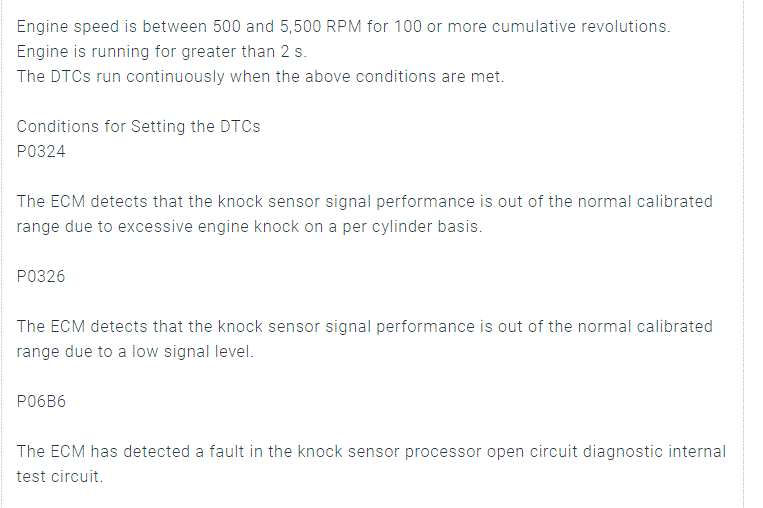Click the P0326 code label

pyautogui.click(x=41, y=277)
